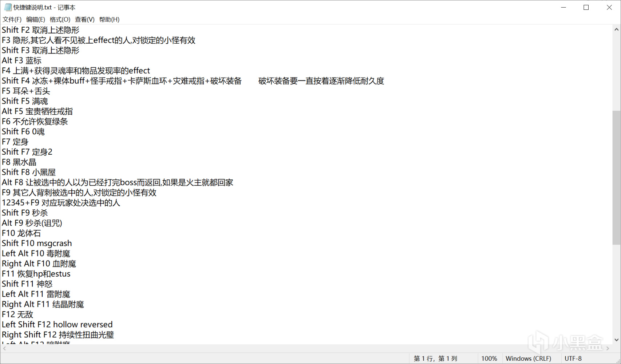Click the text 'Shift F4 冰冻+裸体buff'
The height and width of the screenshot is (364, 621).
click(43, 81)
